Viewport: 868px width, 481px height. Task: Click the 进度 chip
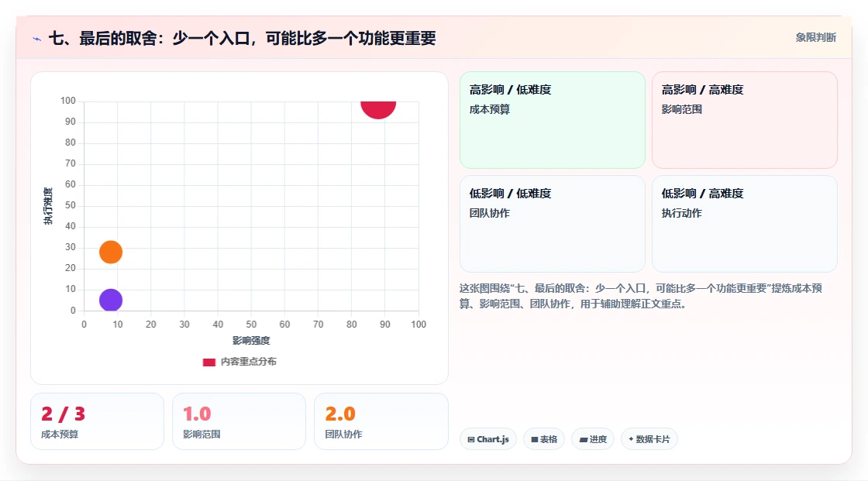point(593,439)
